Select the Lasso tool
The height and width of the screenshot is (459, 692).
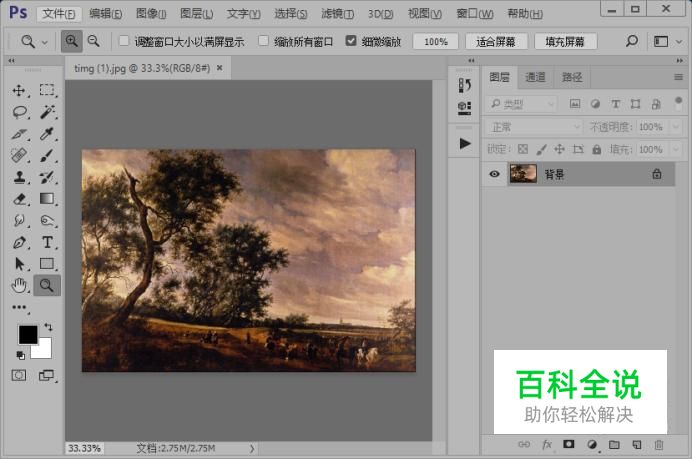click(x=19, y=112)
